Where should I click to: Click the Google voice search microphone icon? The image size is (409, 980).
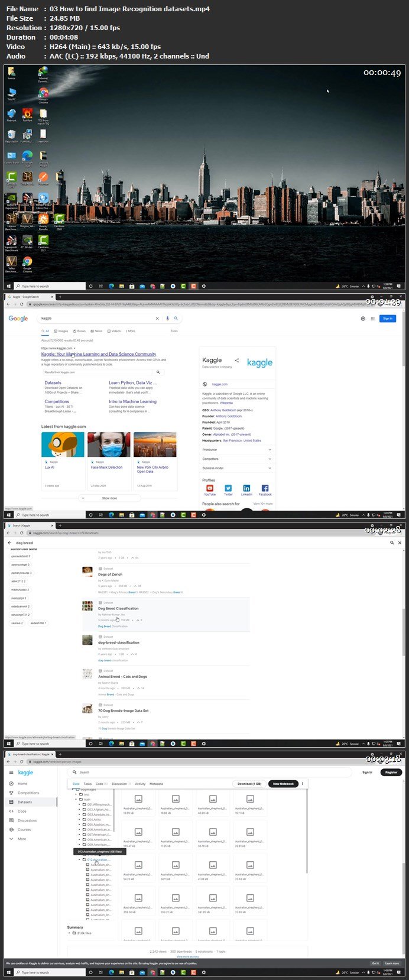tap(167, 318)
